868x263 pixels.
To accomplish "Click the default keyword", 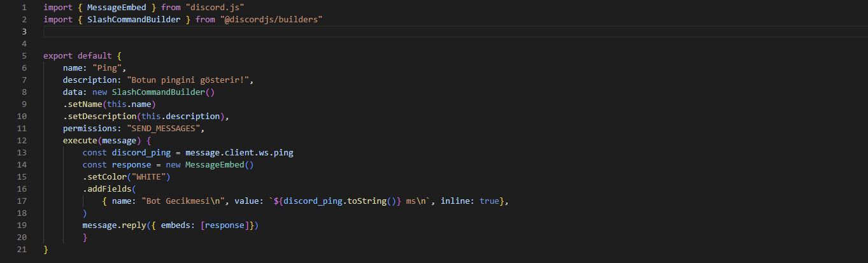I will (95, 56).
